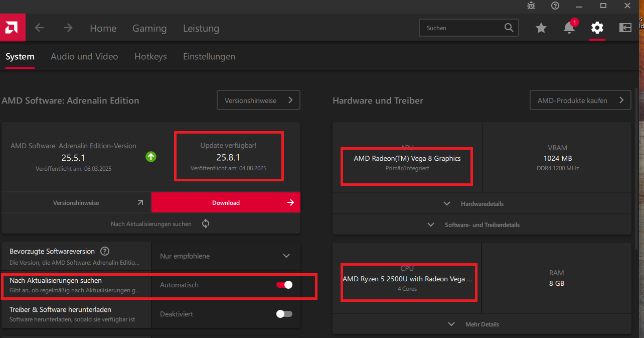The width and height of the screenshot is (644, 338).
Task: Toggle automatic update check switch
Action: [284, 285]
